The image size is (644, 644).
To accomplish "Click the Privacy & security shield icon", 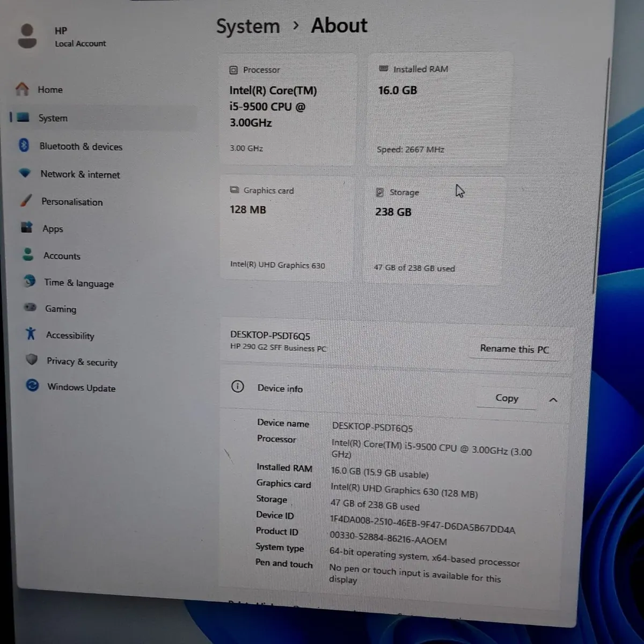I will [x=32, y=360].
